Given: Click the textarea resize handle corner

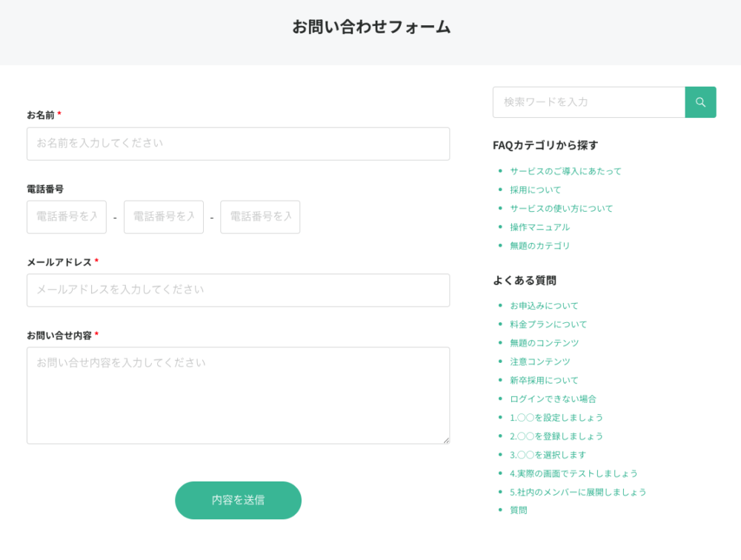Looking at the screenshot, I should (x=446, y=440).
